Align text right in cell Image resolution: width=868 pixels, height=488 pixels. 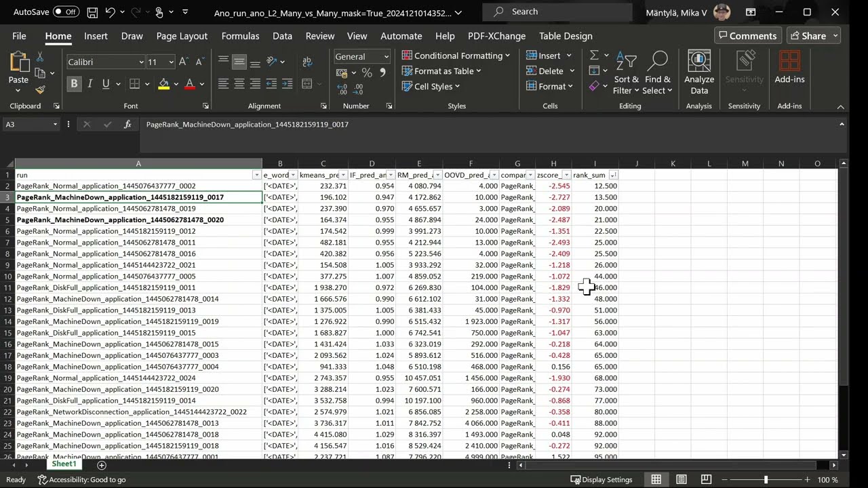pyautogui.click(x=255, y=84)
